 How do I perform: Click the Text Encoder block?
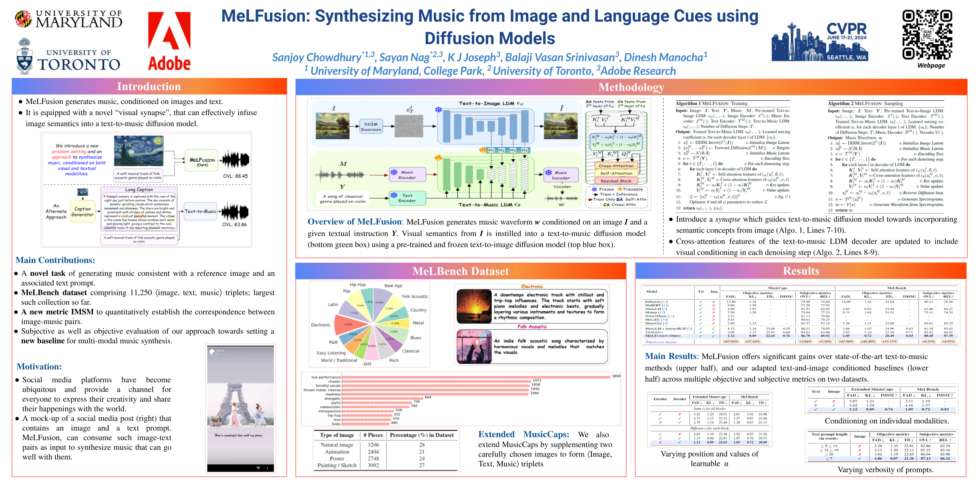407,198
